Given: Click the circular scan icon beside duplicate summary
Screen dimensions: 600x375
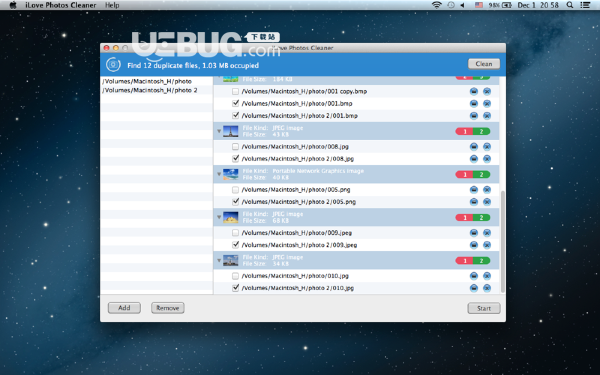Looking at the screenshot, I should (x=113, y=65).
